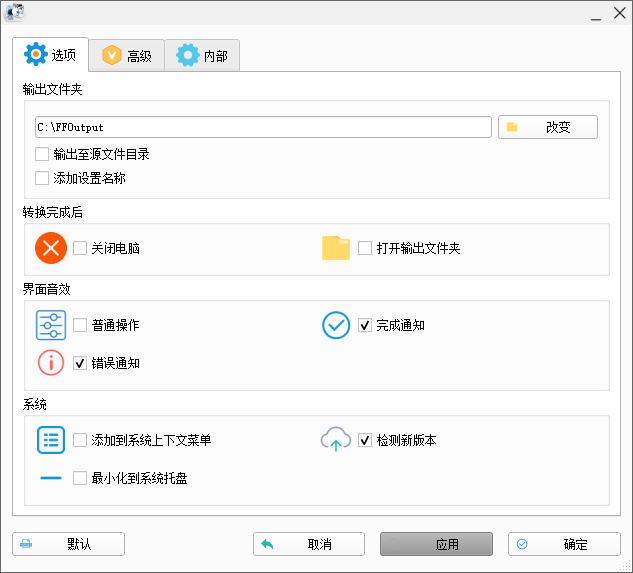Click the blue list icon for context menu

[x=51, y=440]
